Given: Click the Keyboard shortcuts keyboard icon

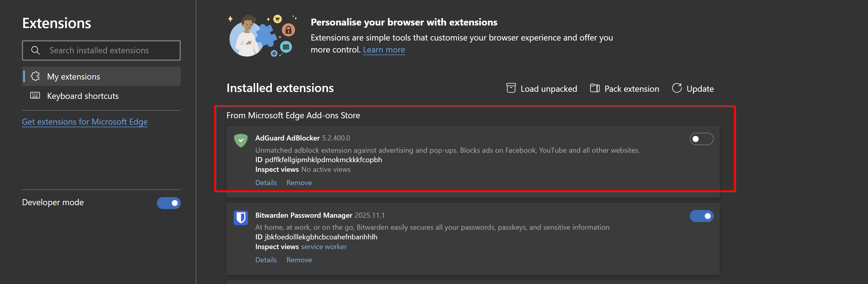Looking at the screenshot, I should pos(35,95).
